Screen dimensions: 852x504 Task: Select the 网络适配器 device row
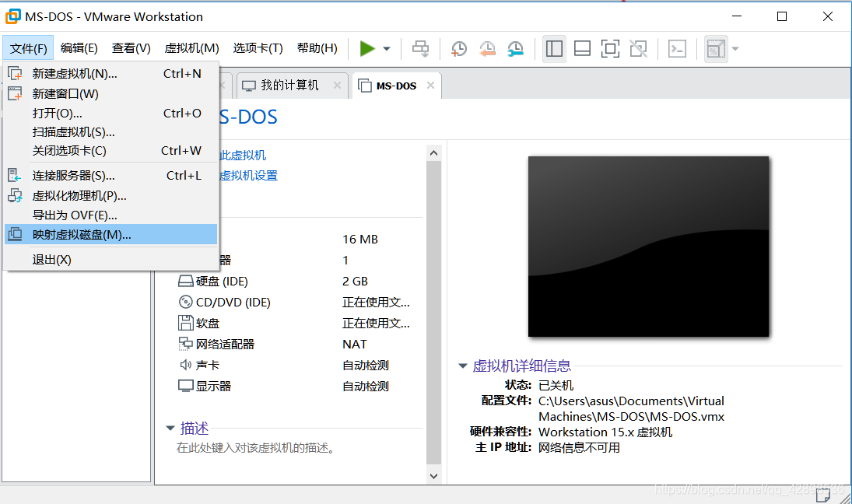(296, 345)
